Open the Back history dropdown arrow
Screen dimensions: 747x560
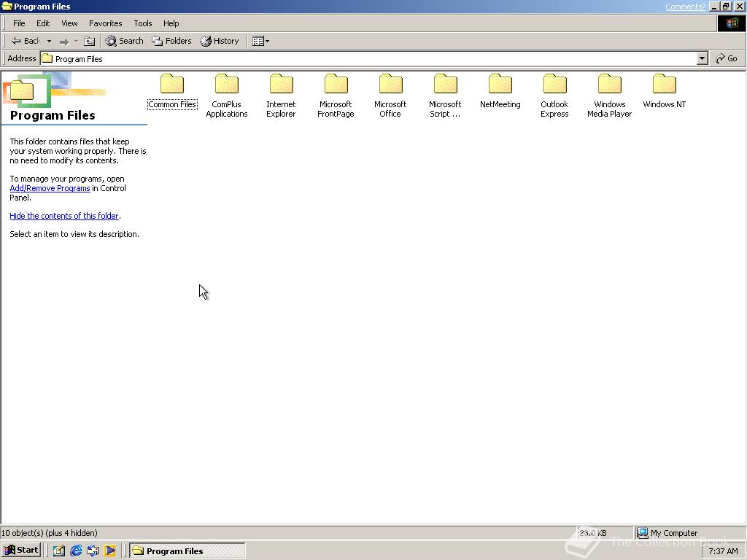(x=49, y=41)
